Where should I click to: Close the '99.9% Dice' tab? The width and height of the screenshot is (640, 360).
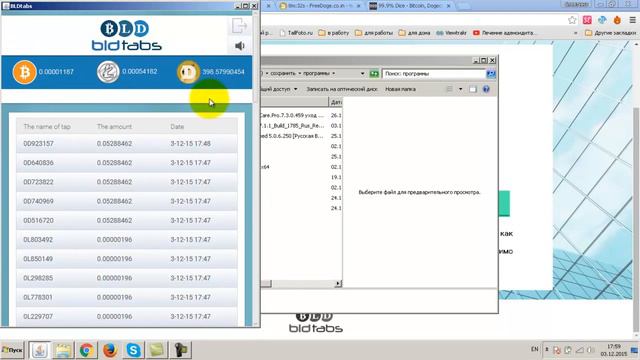[448, 6]
